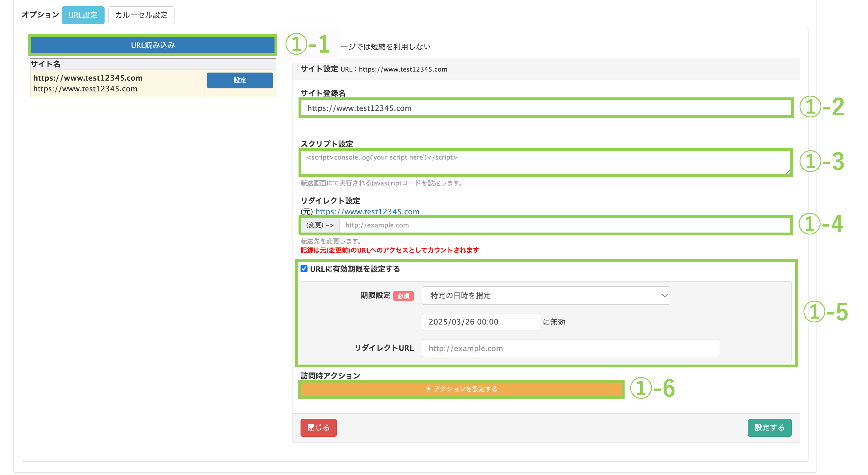Click the 2025/03/26 00:00 date field

[x=480, y=322]
